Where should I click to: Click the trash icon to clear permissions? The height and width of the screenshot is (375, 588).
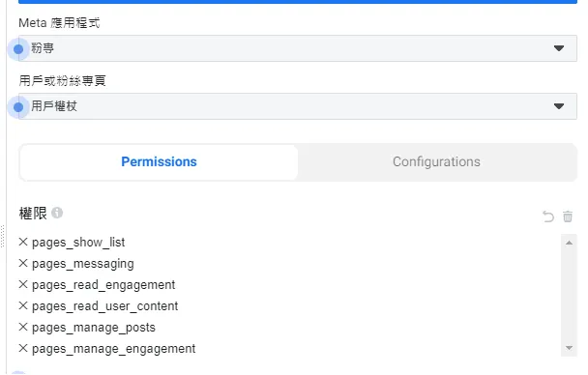coord(568,216)
